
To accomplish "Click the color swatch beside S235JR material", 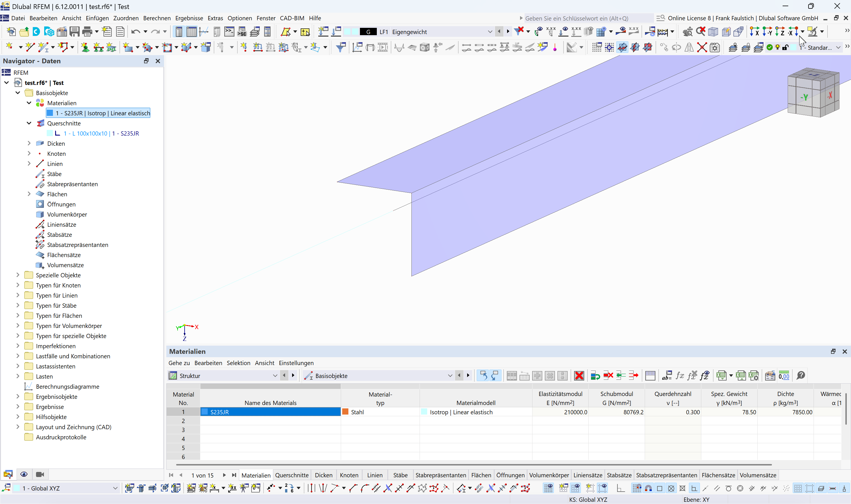I will [x=205, y=412].
